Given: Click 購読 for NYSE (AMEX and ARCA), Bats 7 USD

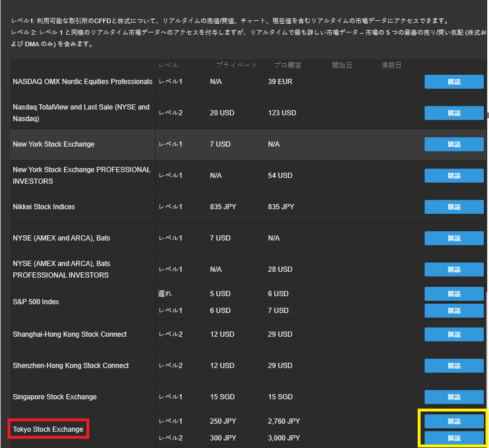Looking at the screenshot, I should (454, 238).
